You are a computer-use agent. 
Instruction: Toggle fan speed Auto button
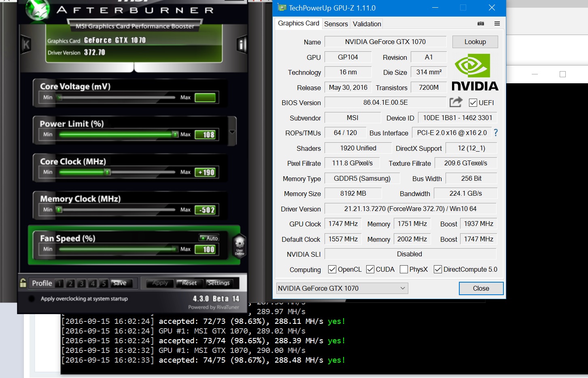[209, 238]
